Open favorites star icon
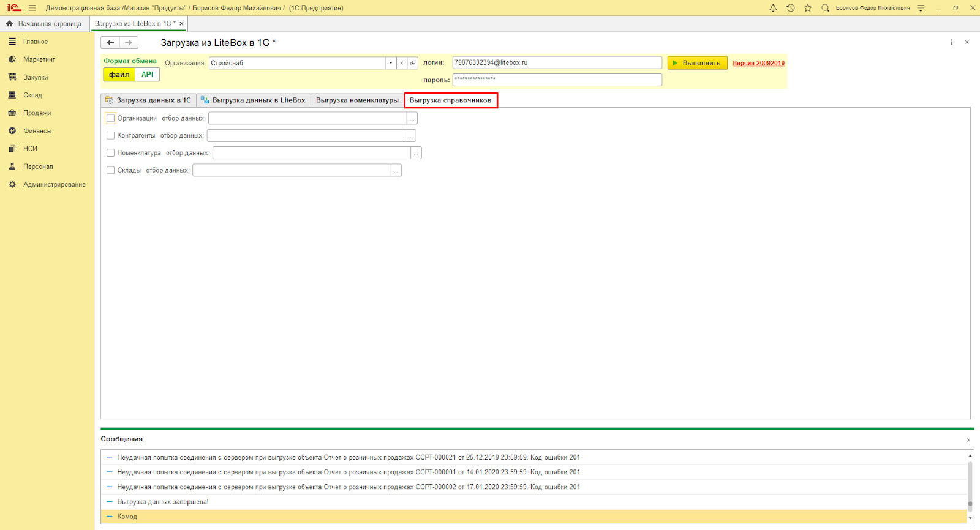Image resolution: width=980 pixels, height=530 pixels. coord(808,8)
